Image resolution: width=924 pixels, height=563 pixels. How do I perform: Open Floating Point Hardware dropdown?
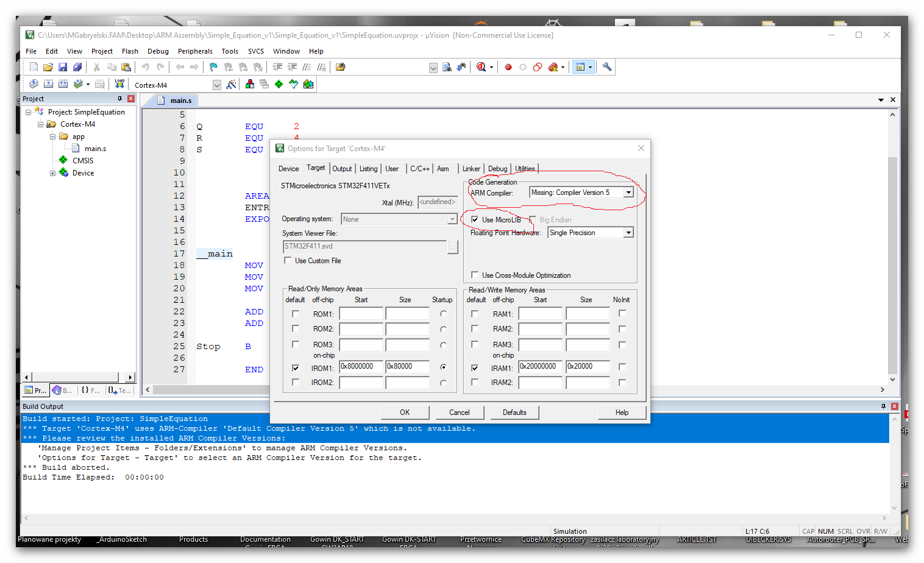[x=628, y=233]
